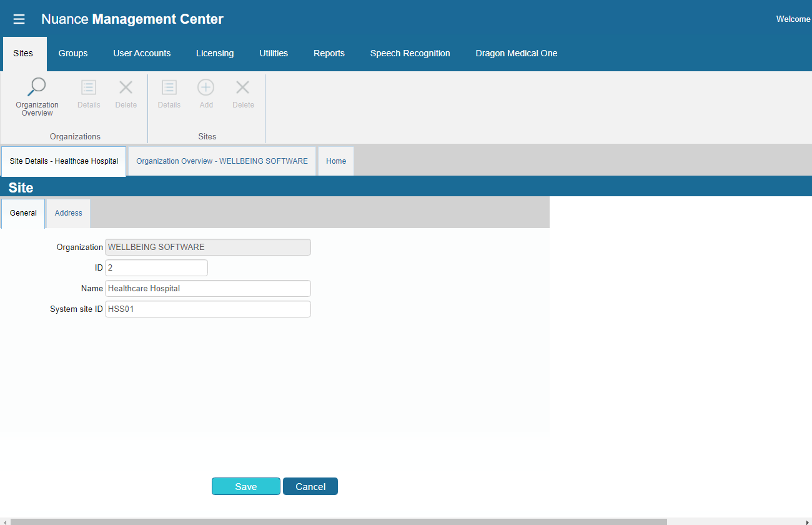
Task: Click the Save button
Action: pos(246,486)
